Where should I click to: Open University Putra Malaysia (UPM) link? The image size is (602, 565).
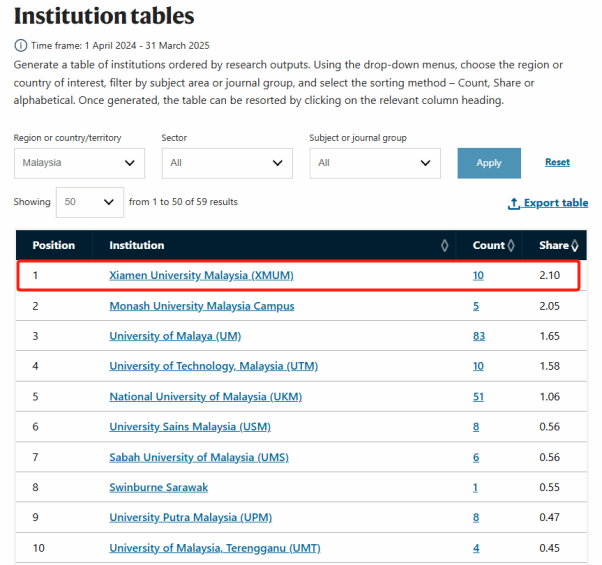click(190, 518)
